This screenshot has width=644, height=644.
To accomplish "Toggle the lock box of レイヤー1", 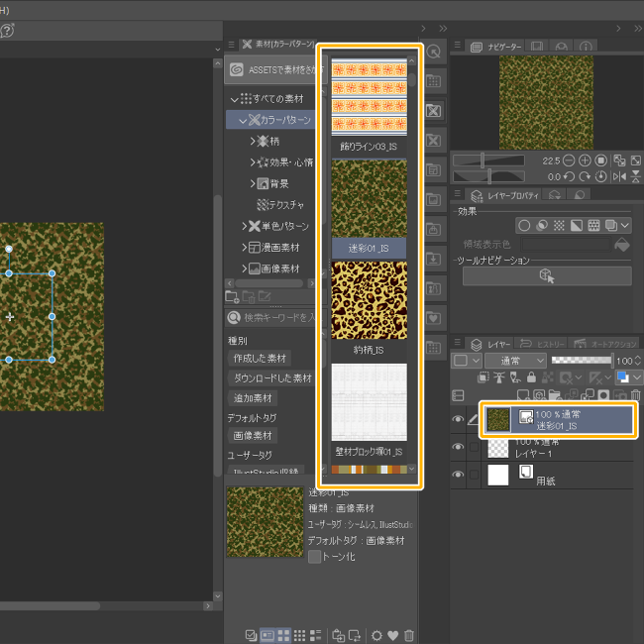I will (474, 447).
